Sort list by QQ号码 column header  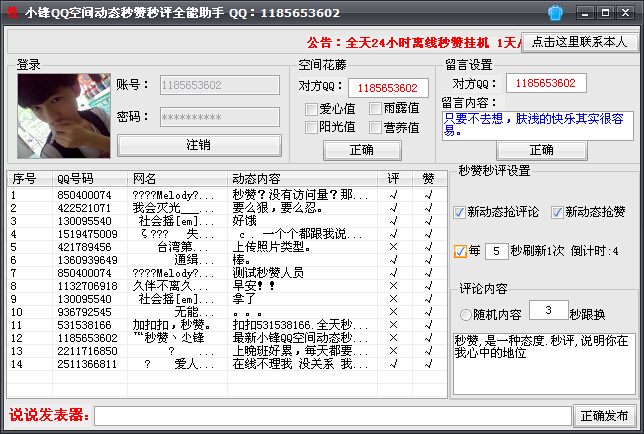(x=88, y=178)
